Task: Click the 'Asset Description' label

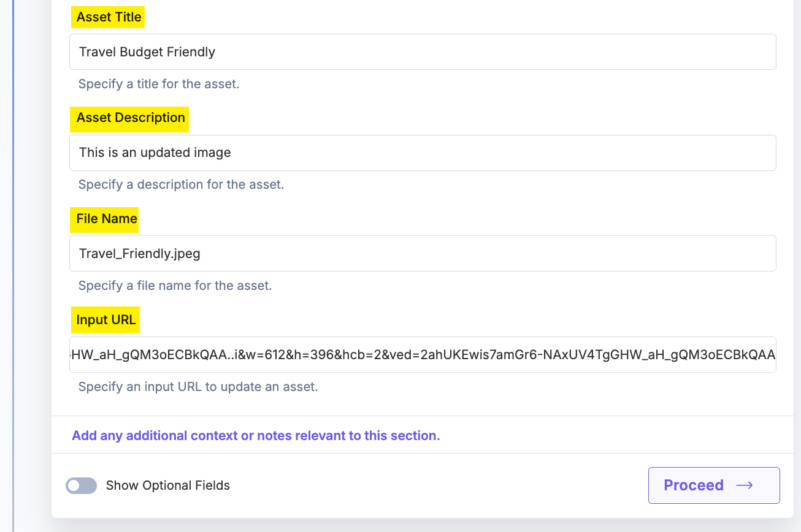Action: coord(130,118)
